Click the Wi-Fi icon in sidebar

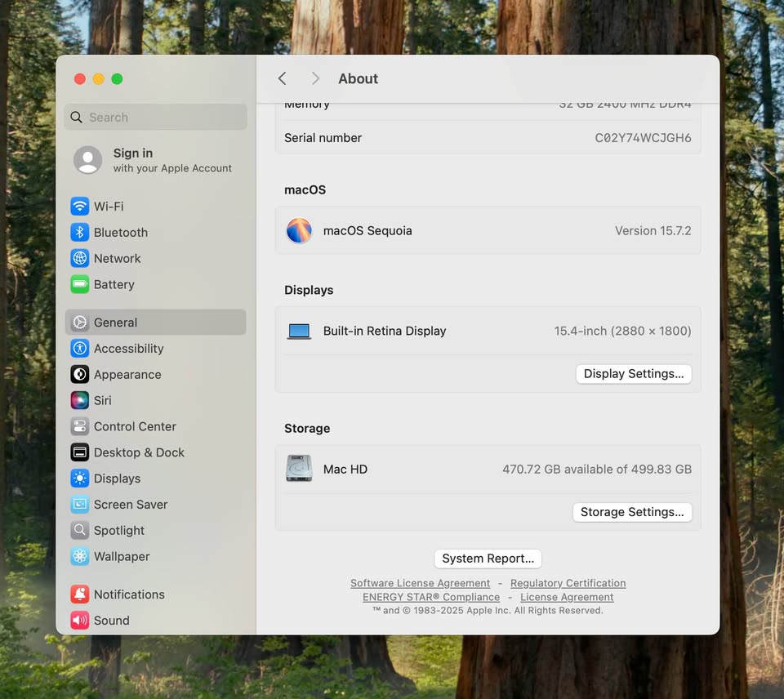79,207
